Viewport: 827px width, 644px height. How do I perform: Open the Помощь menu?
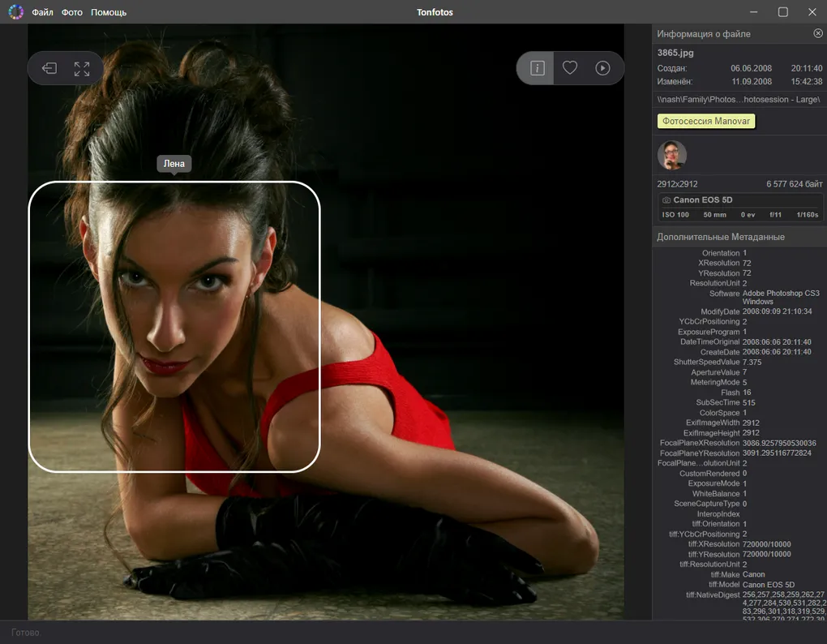(x=109, y=12)
